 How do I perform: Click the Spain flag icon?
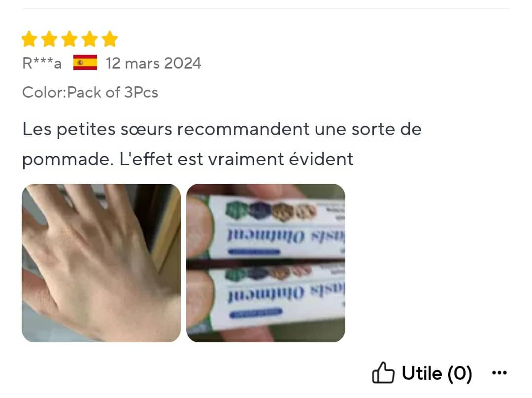85,63
